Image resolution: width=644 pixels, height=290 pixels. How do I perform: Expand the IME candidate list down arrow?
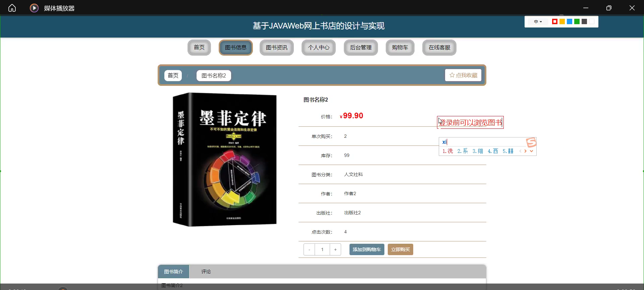(x=531, y=151)
